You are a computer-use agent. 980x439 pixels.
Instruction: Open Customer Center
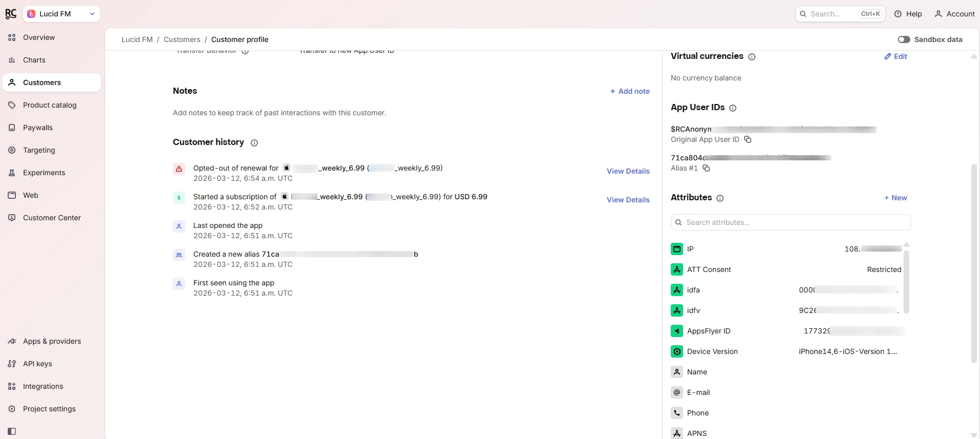pyautogui.click(x=52, y=218)
